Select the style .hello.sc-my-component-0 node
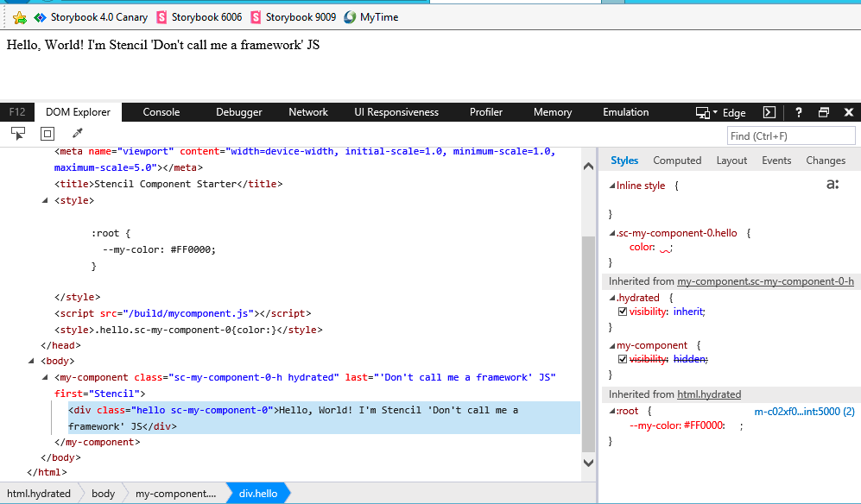 (188, 330)
